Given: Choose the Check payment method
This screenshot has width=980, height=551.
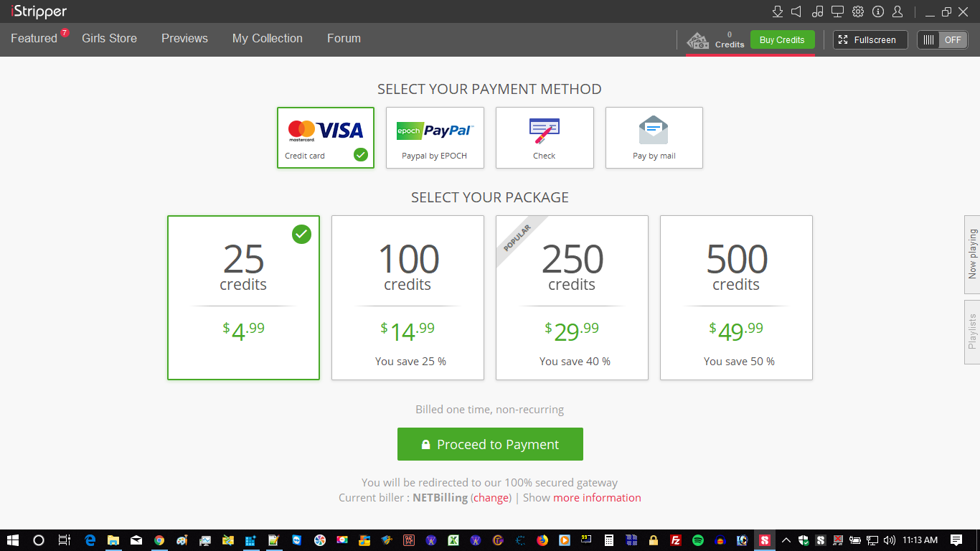Looking at the screenshot, I should point(545,138).
